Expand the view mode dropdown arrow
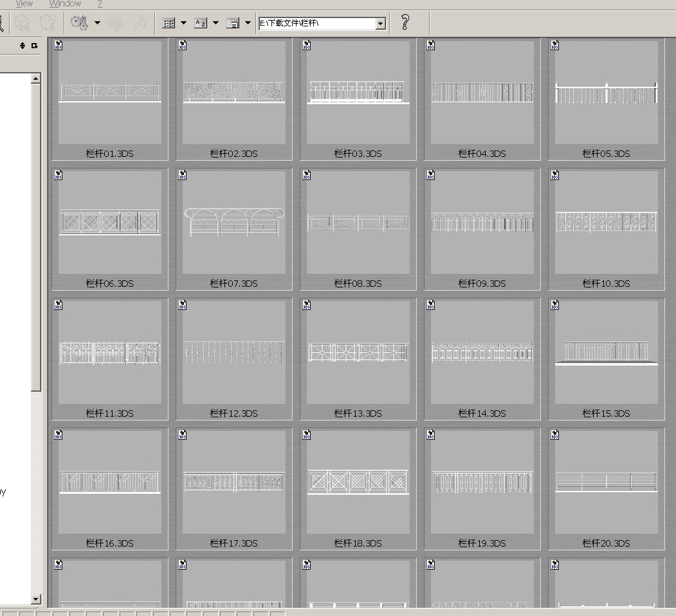The width and height of the screenshot is (676, 616). click(x=184, y=23)
